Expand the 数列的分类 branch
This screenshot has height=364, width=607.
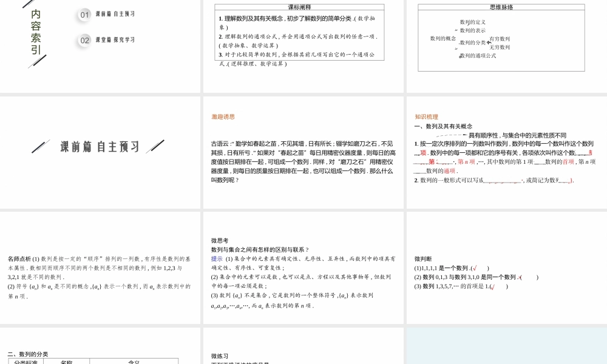[x=472, y=43]
